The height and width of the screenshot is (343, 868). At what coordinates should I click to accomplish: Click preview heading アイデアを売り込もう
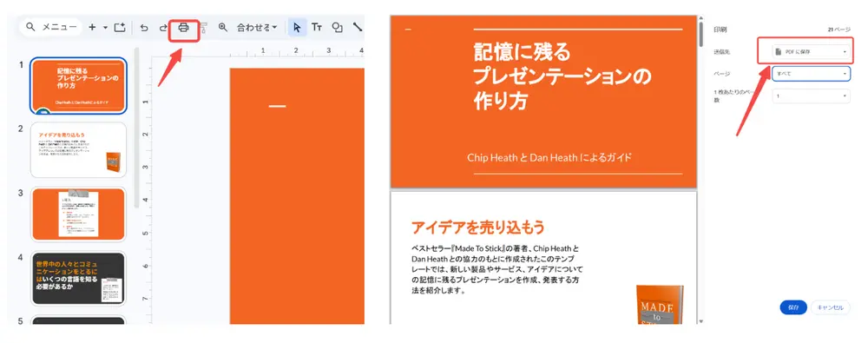(478, 227)
